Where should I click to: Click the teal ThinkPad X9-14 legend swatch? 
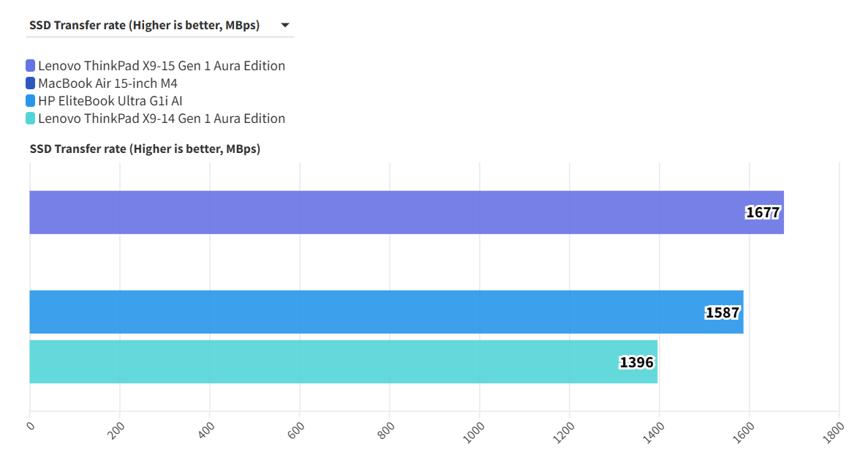click(x=30, y=119)
